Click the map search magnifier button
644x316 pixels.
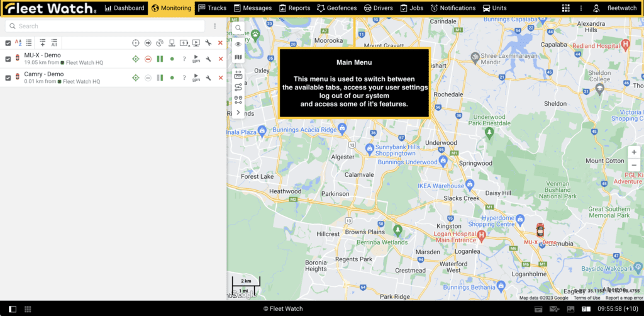coord(238,28)
